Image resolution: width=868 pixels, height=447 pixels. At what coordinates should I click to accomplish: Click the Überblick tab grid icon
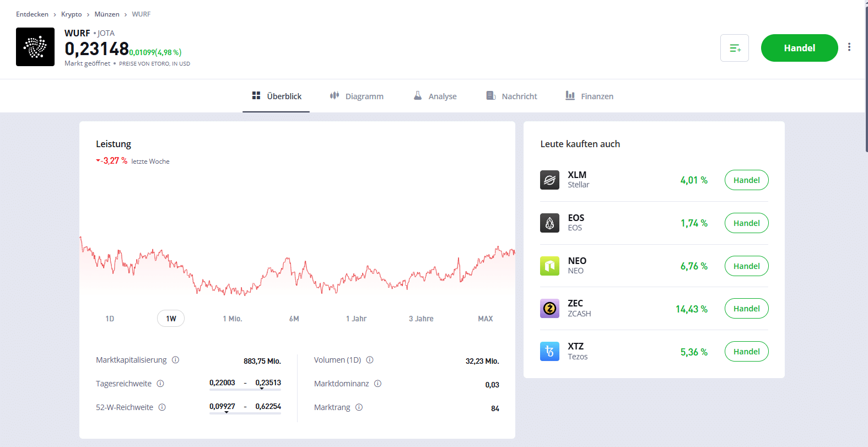(x=256, y=95)
